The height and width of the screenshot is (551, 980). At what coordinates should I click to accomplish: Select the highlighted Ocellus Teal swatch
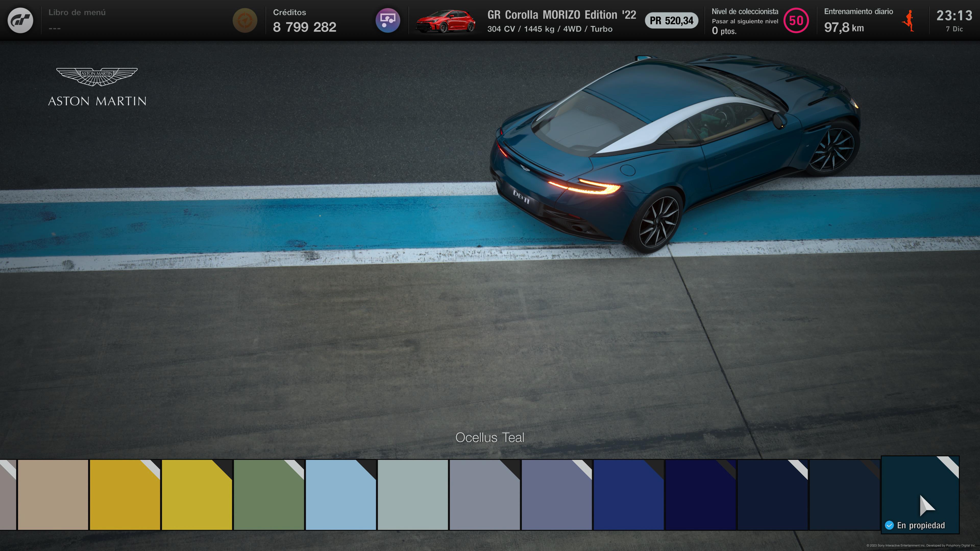(920, 494)
